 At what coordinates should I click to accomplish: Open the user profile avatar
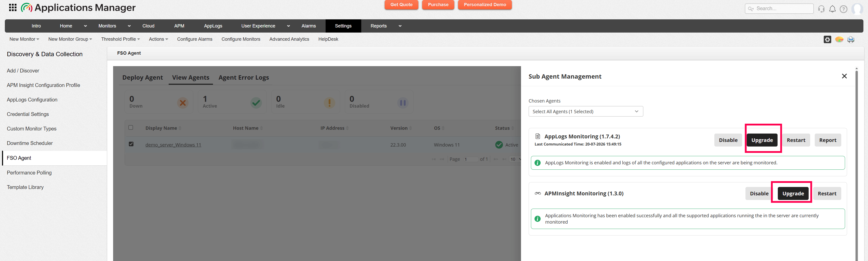point(857,9)
